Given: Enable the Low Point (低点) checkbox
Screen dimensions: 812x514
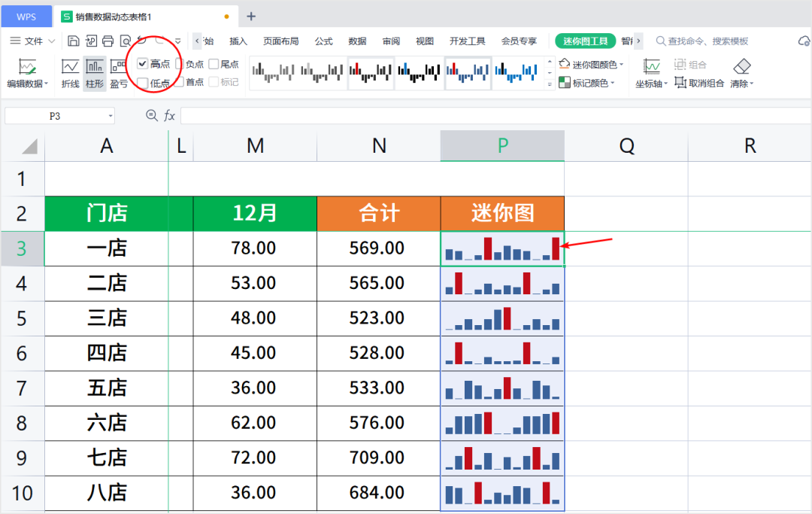Looking at the screenshot, I should 142,83.
